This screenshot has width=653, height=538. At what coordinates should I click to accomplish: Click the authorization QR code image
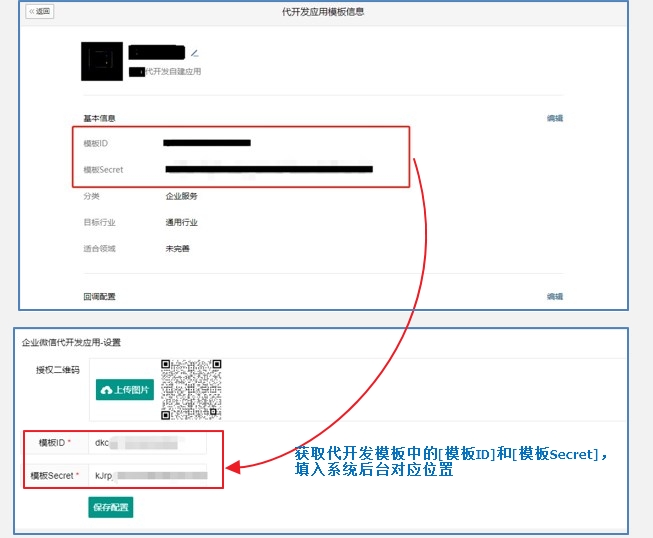coord(191,389)
